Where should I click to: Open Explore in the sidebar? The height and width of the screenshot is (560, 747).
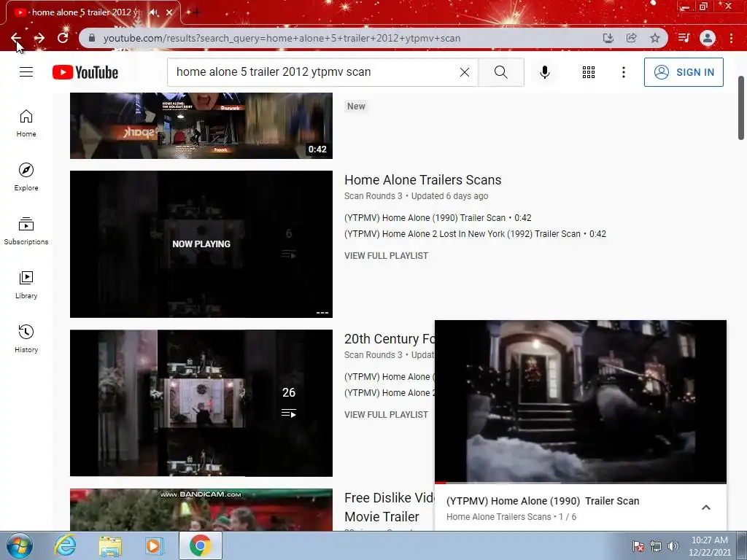[26, 176]
